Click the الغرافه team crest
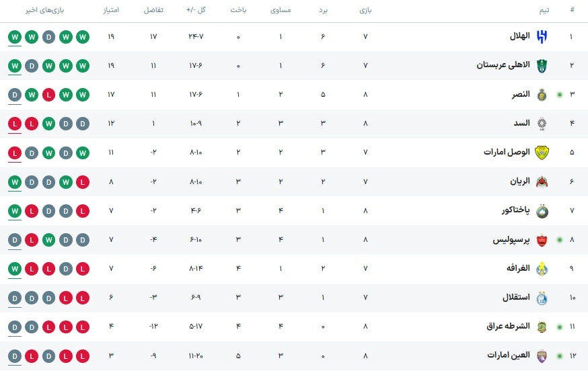Screen dimensions: 588x375 click(542, 269)
